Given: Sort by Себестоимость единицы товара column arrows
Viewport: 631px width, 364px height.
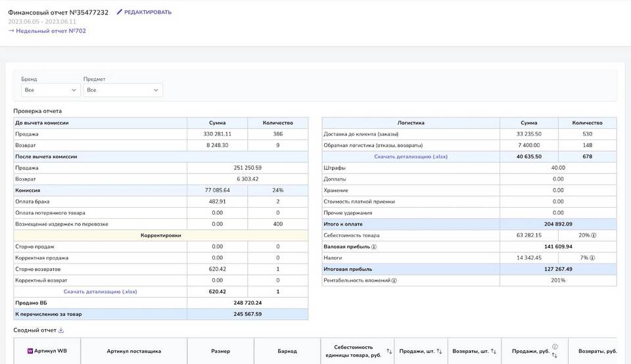Looking at the screenshot, I should pos(389,352).
